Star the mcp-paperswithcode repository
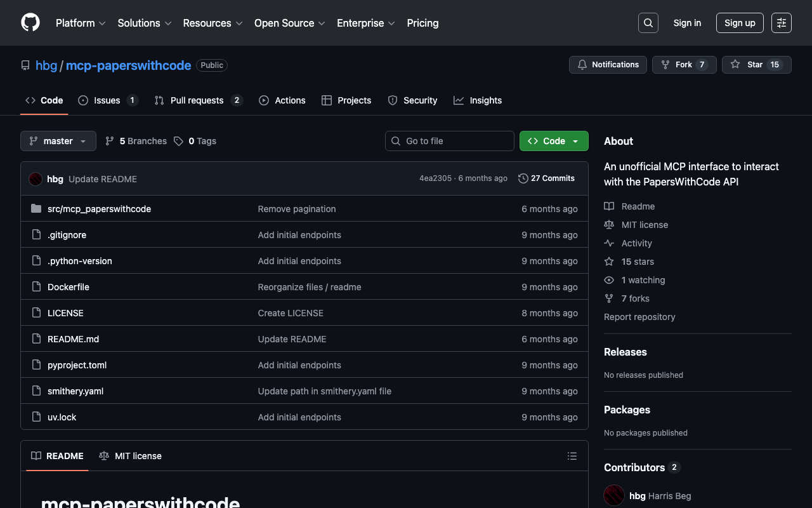This screenshot has width=812, height=508. [x=756, y=65]
